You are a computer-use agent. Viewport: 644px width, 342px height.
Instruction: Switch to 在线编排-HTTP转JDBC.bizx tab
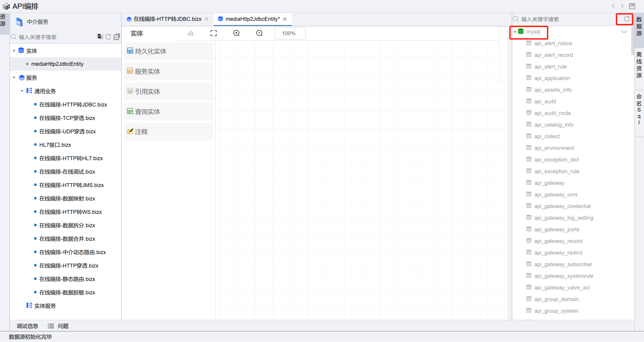click(x=167, y=19)
